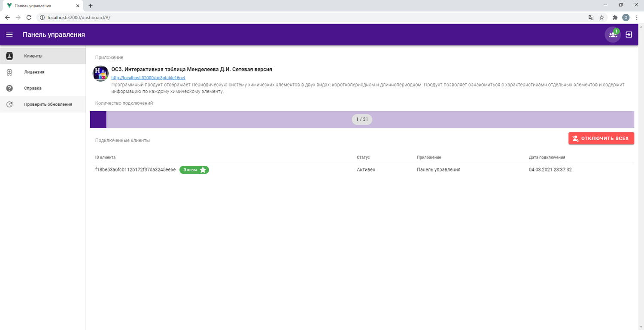The width and height of the screenshot is (644, 330).
Task: Open the Справка help item
Action: pos(33,88)
